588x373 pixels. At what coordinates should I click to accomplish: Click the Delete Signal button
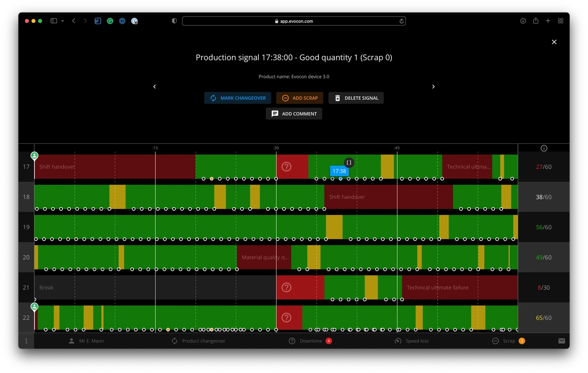(356, 98)
